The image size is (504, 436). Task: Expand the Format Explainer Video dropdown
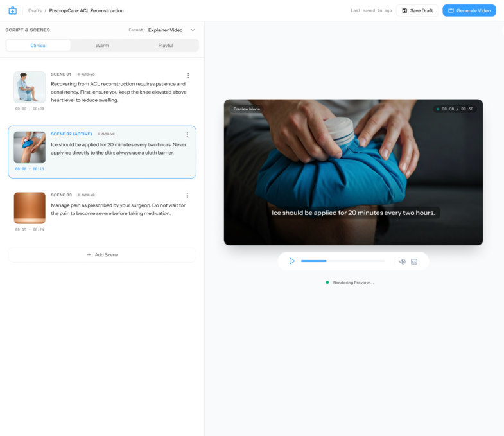165,30
